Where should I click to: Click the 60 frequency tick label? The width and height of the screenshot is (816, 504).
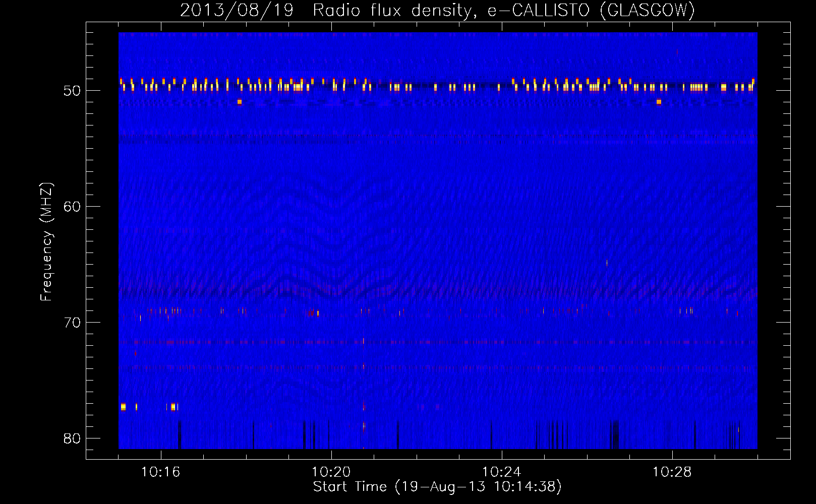(72, 207)
